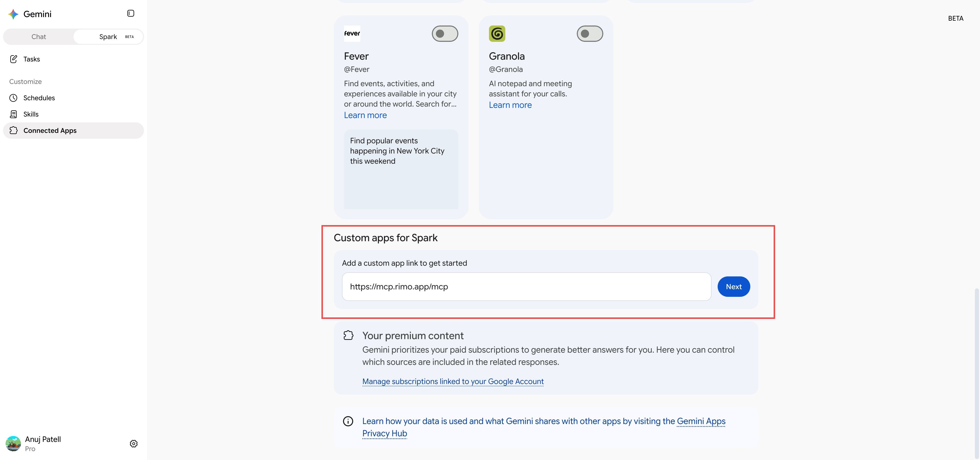Open Manage subscriptions linked to Google Account
Viewport: 980px width, 460px height.
coord(453,381)
